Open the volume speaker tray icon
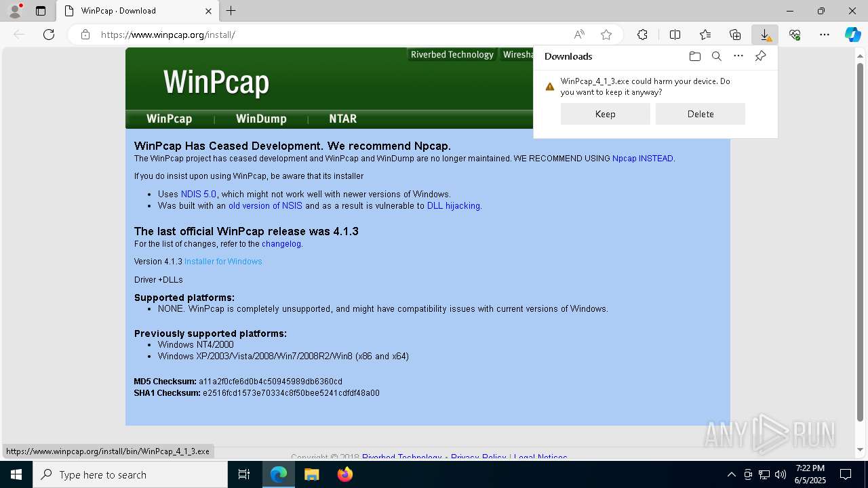Viewport: 868px width, 488px height. [x=781, y=474]
